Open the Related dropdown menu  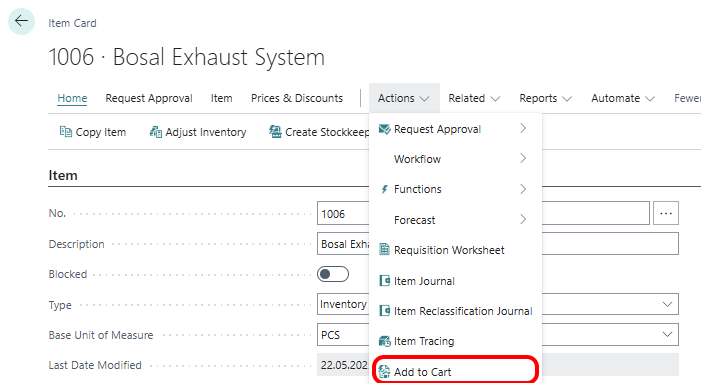474,98
